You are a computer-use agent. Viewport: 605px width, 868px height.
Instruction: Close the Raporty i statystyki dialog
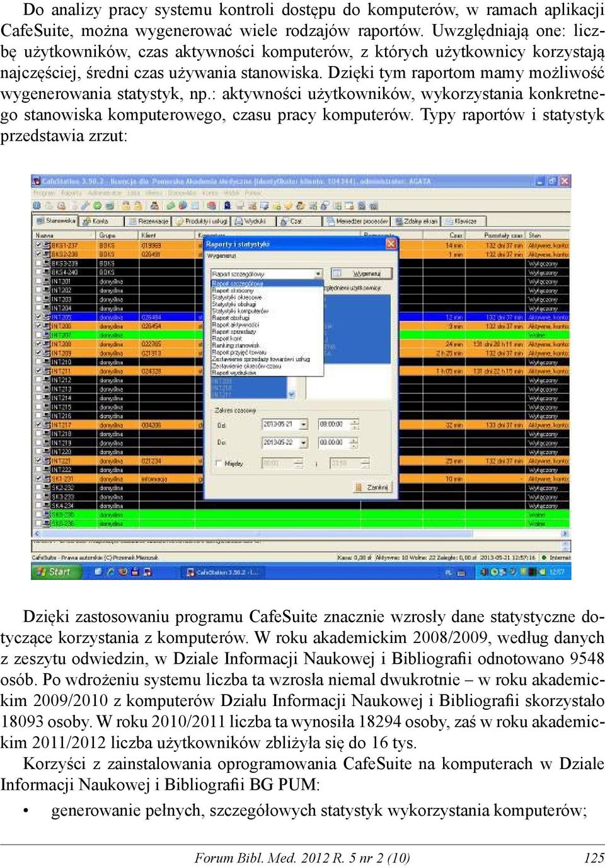click(x=391, y=244)
